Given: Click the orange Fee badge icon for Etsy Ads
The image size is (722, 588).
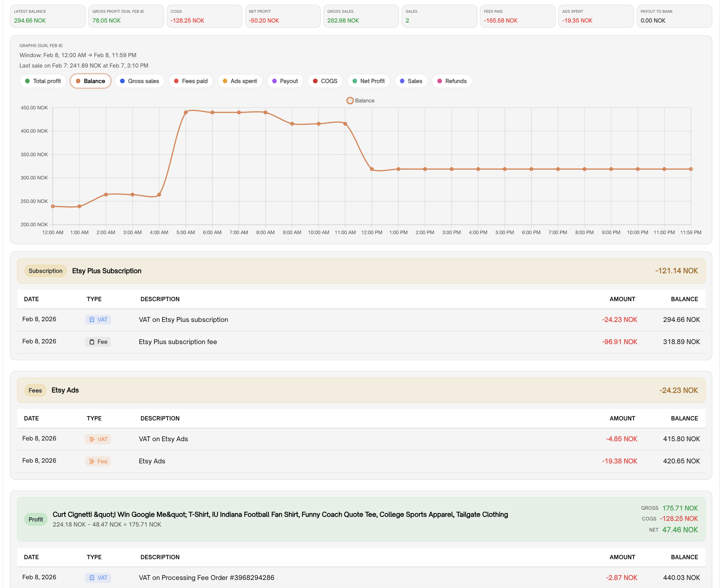Looking at the screenshot, I should coord(91,461).
